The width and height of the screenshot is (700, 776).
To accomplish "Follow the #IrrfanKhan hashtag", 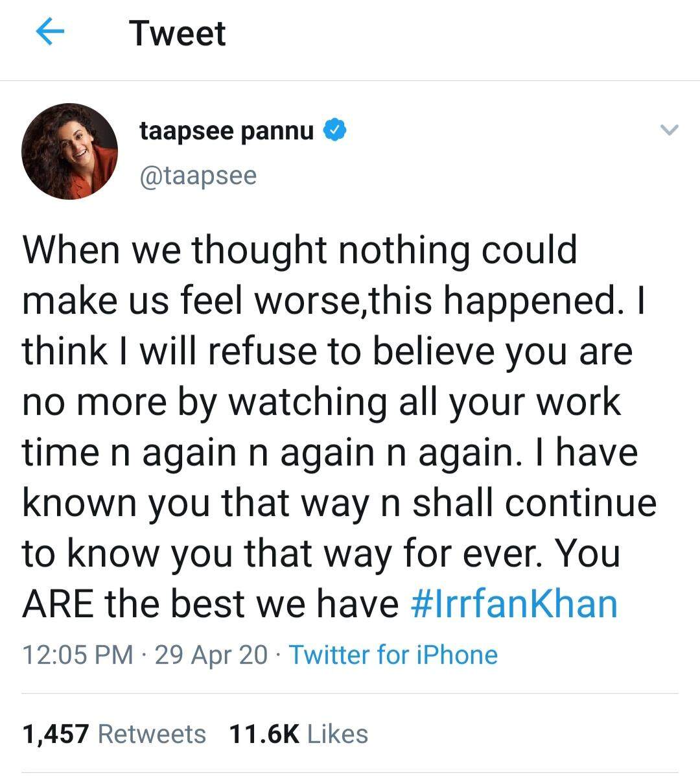I will pos(514,604).
